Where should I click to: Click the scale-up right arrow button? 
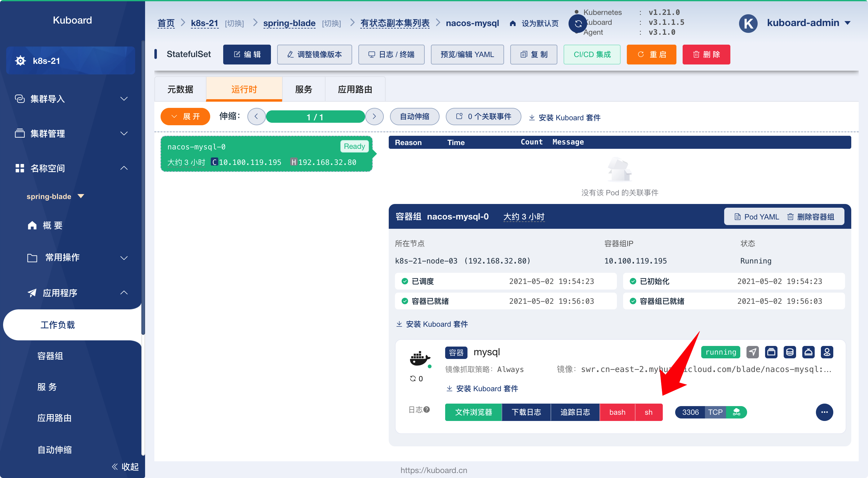[x=374, y=117]
